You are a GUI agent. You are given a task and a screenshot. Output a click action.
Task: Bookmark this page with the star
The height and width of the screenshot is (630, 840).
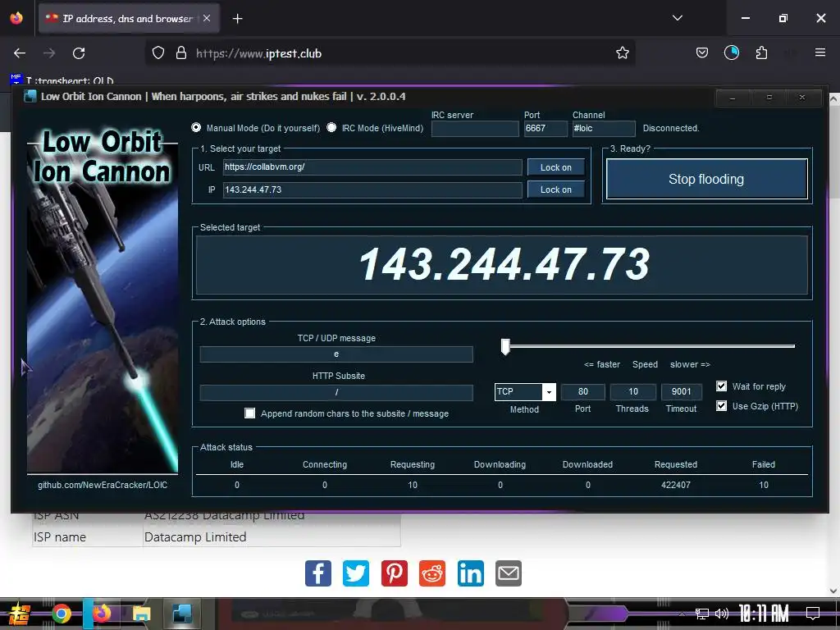[622, 53]
